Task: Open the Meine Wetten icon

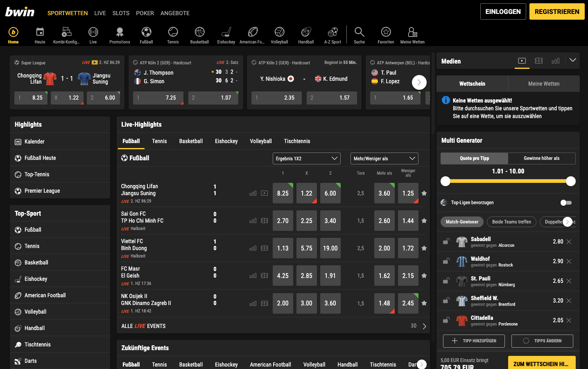Action: (x=412, y=31)
